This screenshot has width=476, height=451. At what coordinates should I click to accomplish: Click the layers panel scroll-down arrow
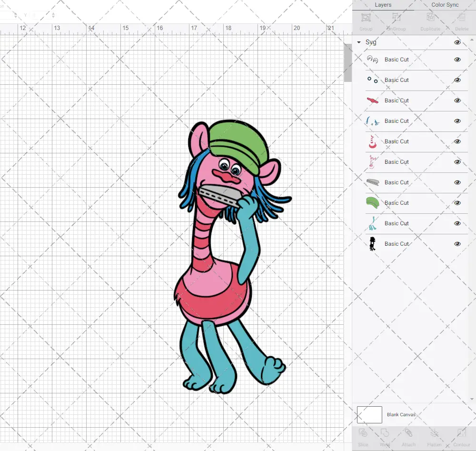471,399
